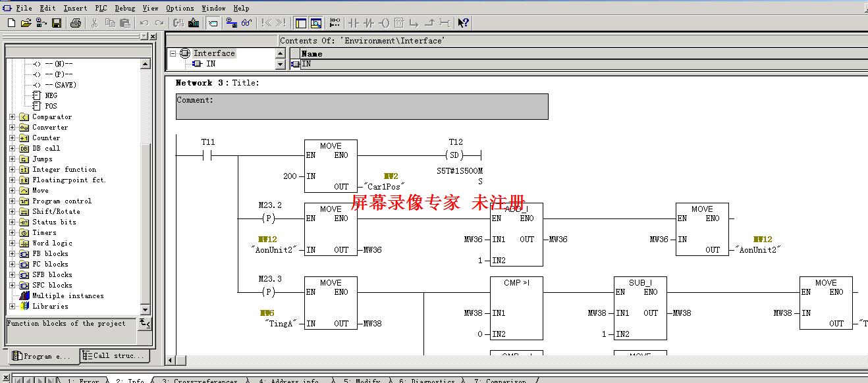The height and width of the screenshot is (383, 868).
Task: Insert an empty box element
Action: 399,23
